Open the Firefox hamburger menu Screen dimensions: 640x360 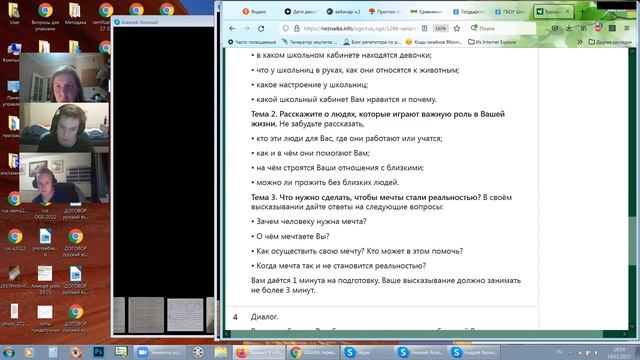(627, 28)
